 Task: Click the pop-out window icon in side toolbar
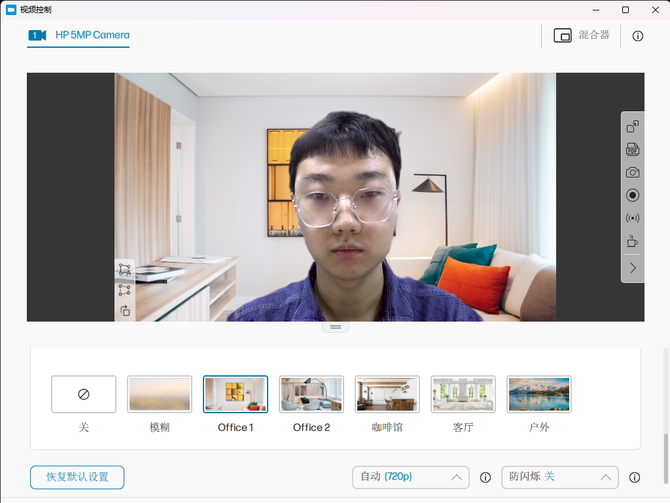(632, 126)
